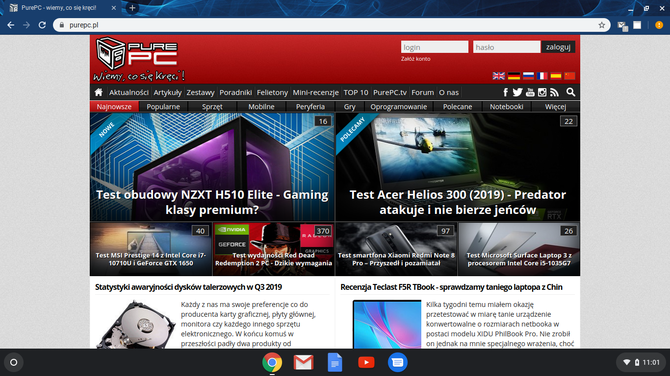Switch language with the German flag

tap(514, 76)
